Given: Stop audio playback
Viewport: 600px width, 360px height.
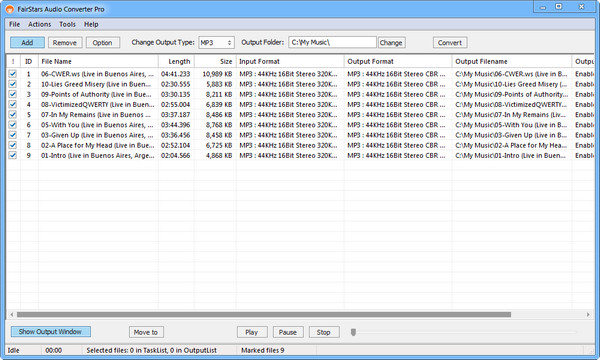Looking at the screenshot, I should click(x=323, y=332).
